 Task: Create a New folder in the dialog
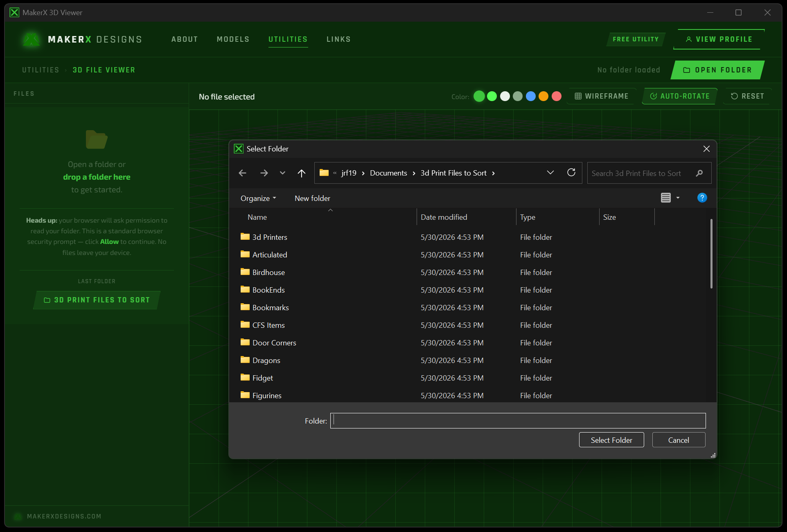tap(312, 198)
